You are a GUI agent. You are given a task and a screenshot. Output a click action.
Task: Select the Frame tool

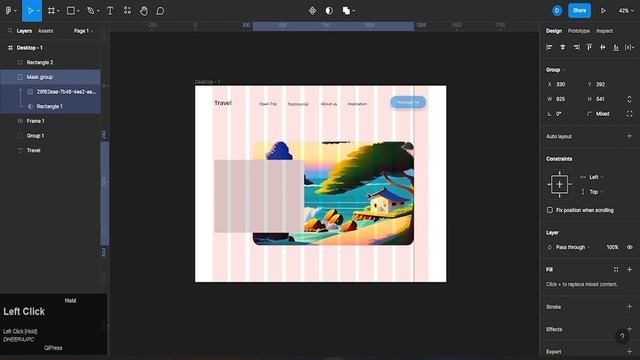point(51,11)
